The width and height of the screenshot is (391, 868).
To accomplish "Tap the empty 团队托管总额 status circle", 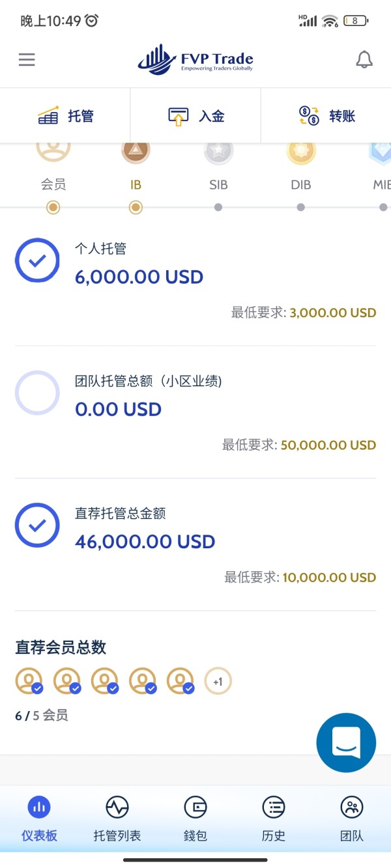I will click(x=37, y=393).
